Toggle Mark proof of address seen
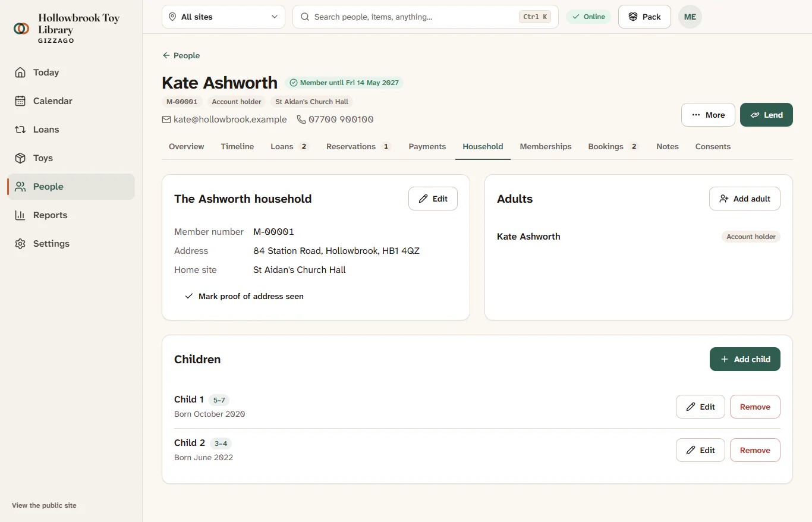The image size is (812, 522). (x=244, y=296)
